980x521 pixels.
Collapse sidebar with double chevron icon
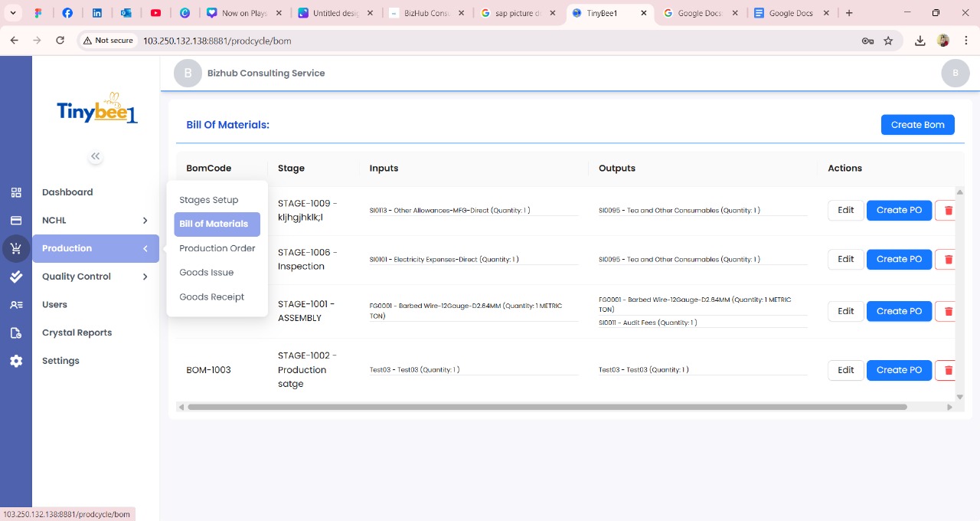95,156
